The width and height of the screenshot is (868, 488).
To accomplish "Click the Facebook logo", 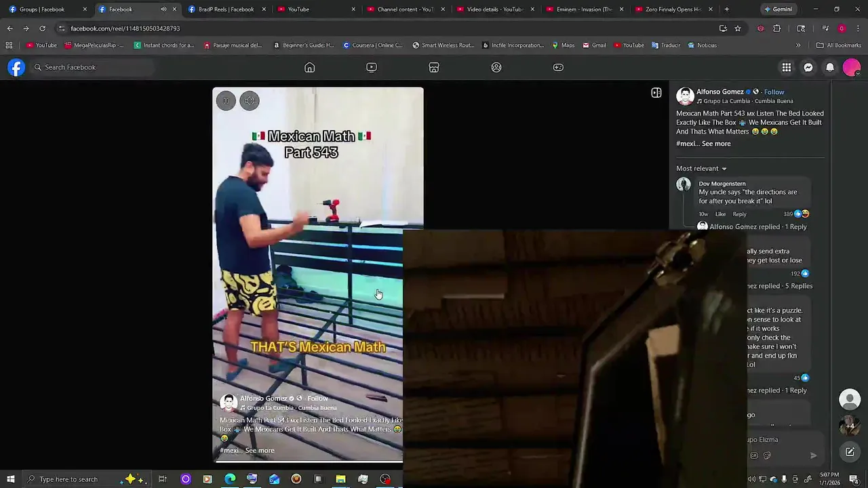I will 16,67.
